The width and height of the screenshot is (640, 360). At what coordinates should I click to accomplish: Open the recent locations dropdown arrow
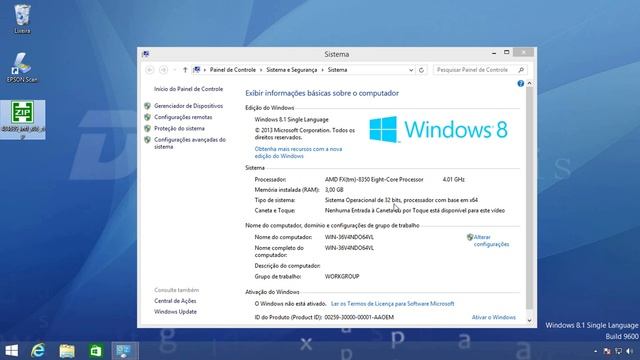(x=175, y=70)
